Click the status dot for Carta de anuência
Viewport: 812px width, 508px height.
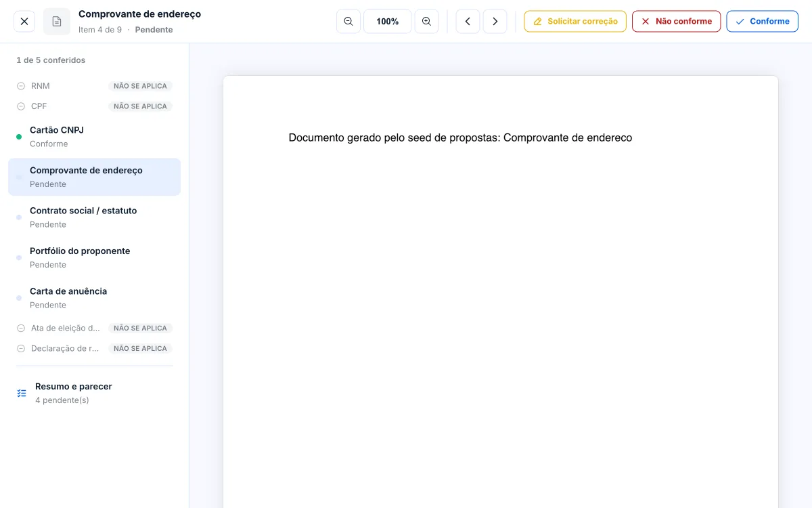click(x=19, y=298)
